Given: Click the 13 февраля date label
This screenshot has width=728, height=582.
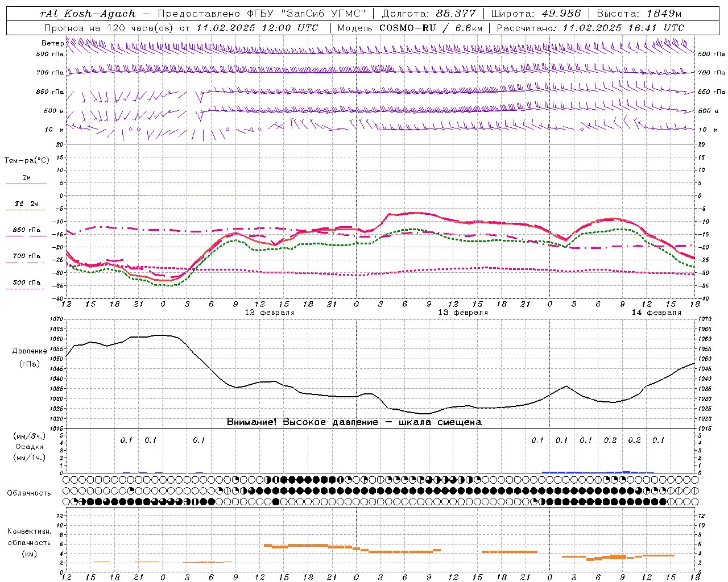Looking at the screenshot, I should 463,313.
